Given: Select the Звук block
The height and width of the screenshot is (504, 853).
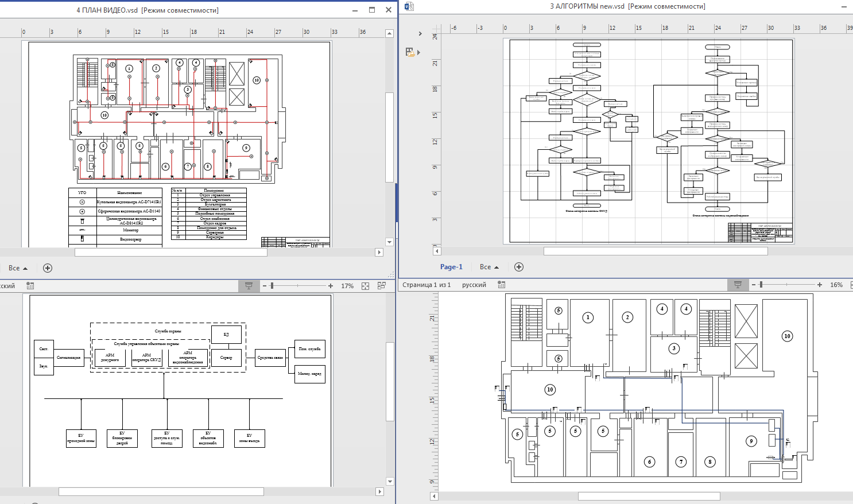Looking at the screenshot, I should [x=44, y=366].
